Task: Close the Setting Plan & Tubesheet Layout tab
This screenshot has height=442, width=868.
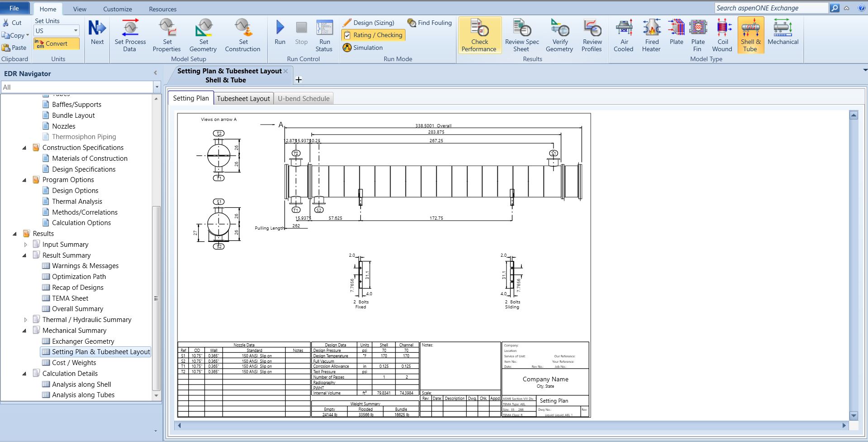Action: (x=286, y=71)
